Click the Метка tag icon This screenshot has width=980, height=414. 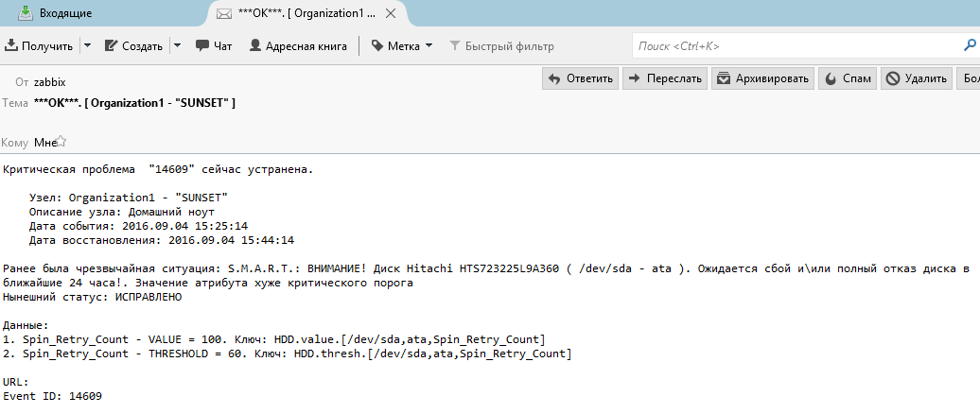point(376,45)
